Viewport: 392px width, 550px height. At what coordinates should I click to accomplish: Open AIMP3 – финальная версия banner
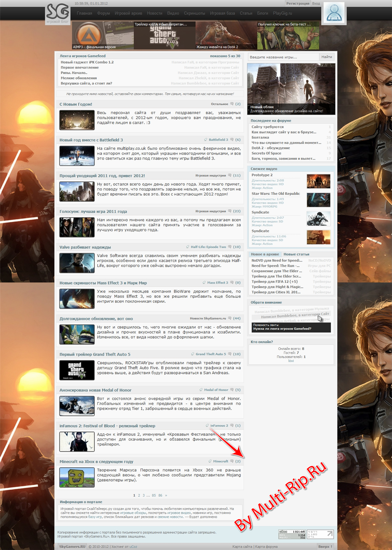(x=103, y=35)
